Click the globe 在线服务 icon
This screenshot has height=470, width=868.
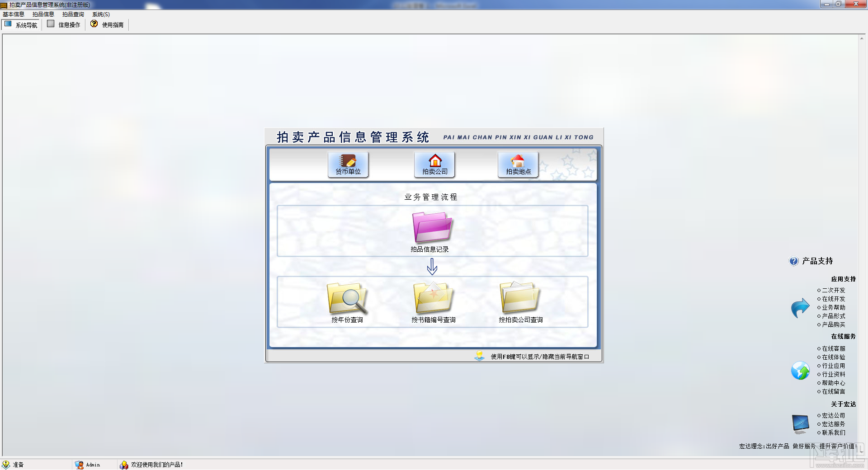pos(800,371)
